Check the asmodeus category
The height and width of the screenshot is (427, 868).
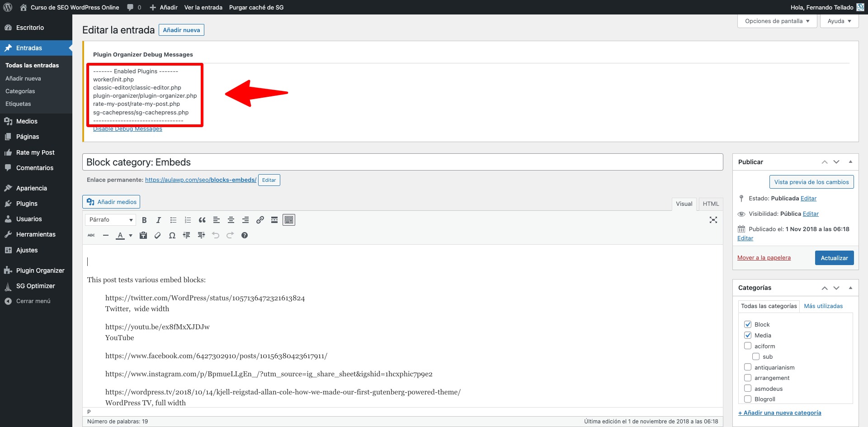748,389
